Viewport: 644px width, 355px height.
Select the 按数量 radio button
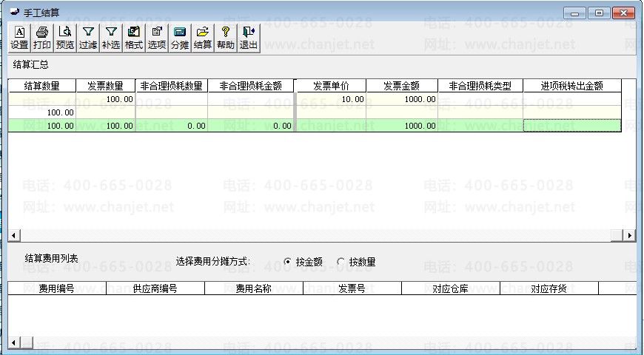point(341,261)
